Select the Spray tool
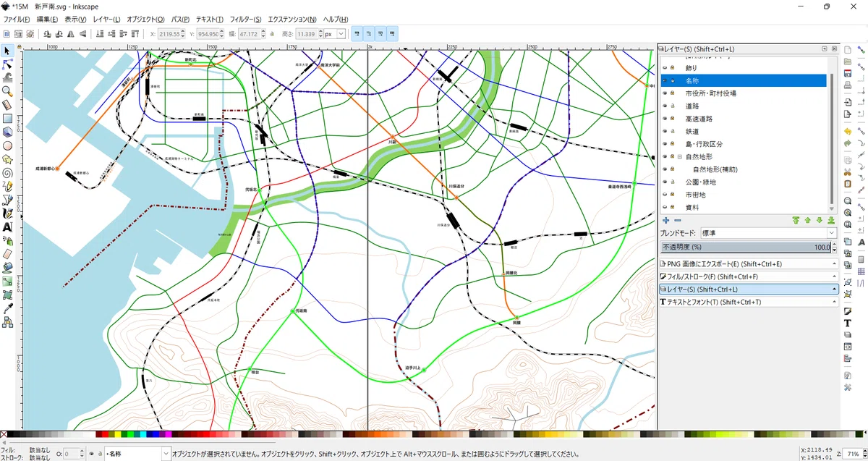 pos(7,240)
